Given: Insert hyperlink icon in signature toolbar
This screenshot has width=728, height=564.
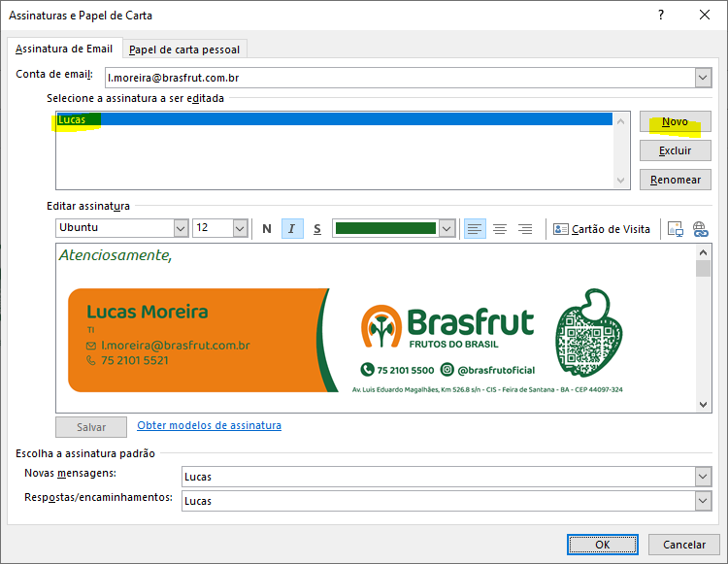Looking at the screenshot, I should coord(700,229).
